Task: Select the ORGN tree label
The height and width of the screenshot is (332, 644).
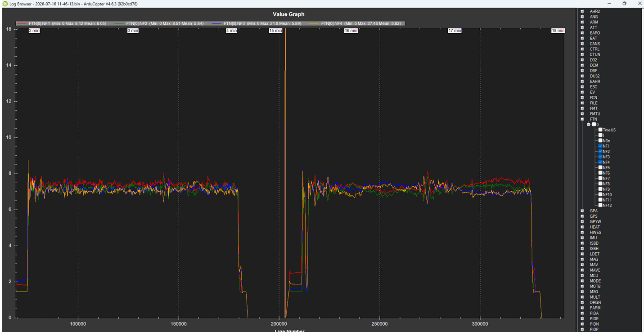Action: 595,303
